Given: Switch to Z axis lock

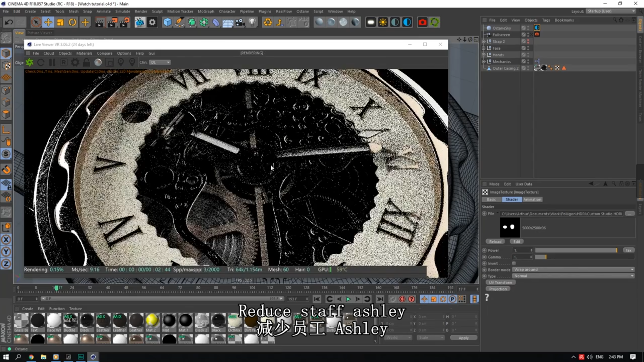Looking at the screenshot, I should [6, 264].
